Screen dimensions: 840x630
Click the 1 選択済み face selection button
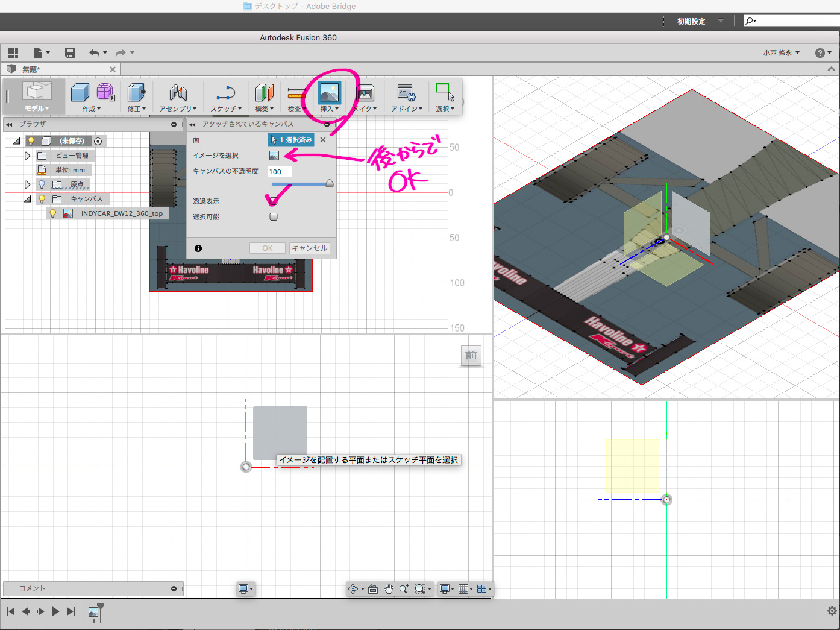pyautogui.click(x=291, y=140)
